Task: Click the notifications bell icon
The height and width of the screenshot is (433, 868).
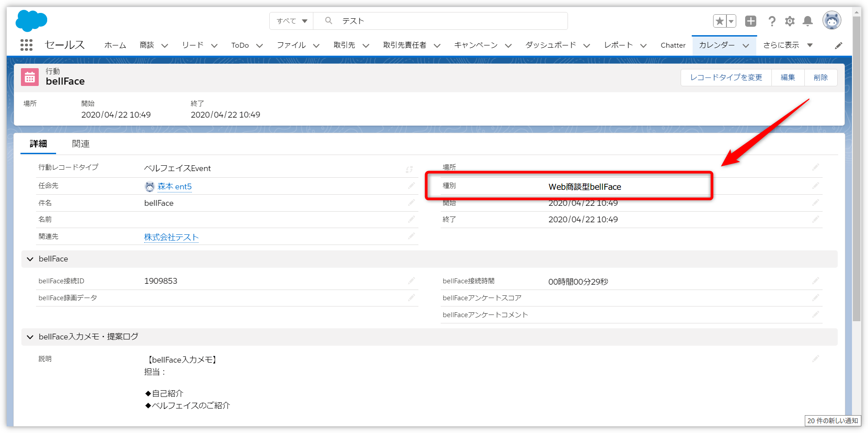Action: (x=807, y=21)
